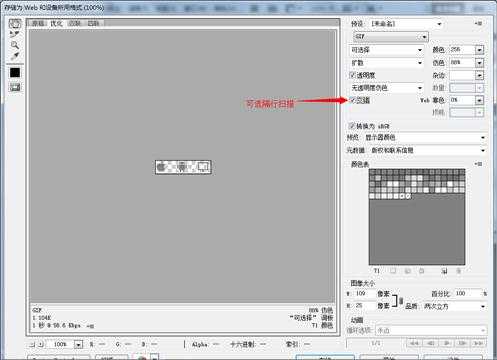Open the 颜色表 color table flyout menu
Image resolution: width=497 pixels, height=360 pixels.
(x=478, y=164)
